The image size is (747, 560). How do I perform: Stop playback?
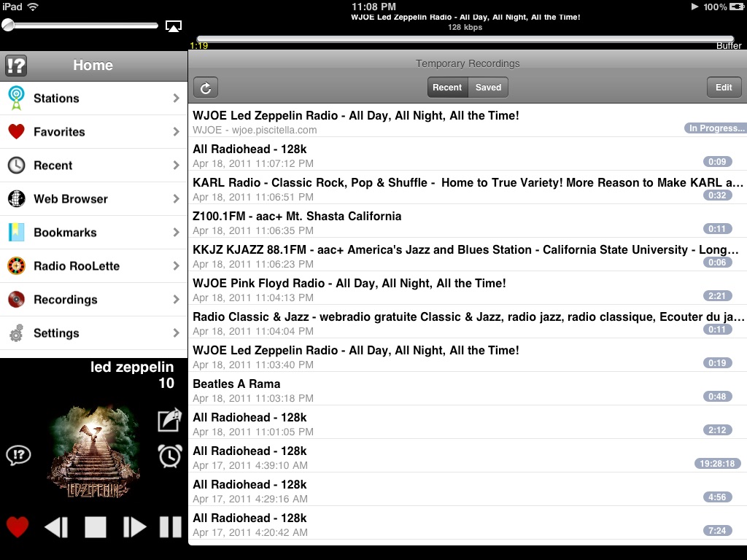(96, 527)
